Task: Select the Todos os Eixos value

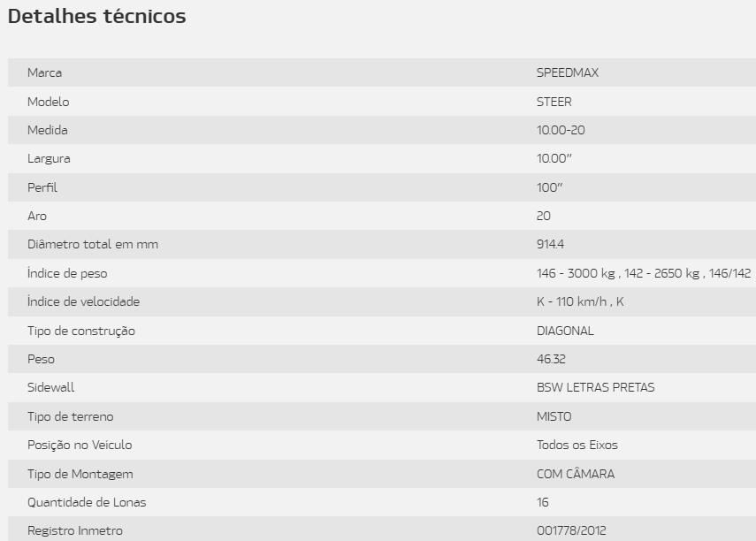Action: 577,445
